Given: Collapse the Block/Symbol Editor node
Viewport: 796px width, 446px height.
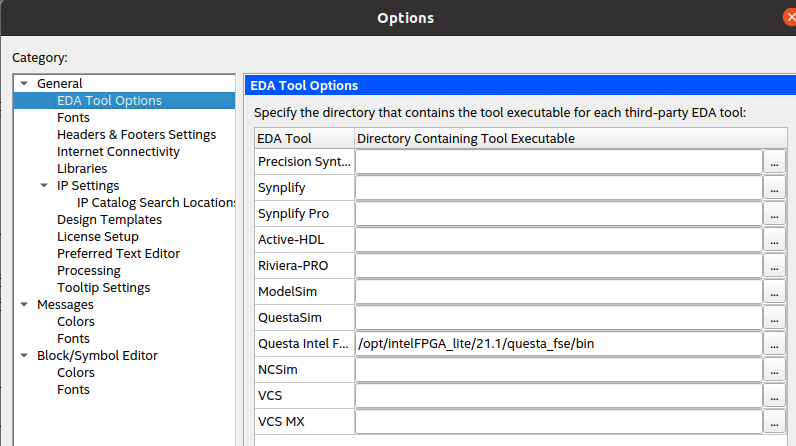Looking at the screenshot, I should [24, 356].
